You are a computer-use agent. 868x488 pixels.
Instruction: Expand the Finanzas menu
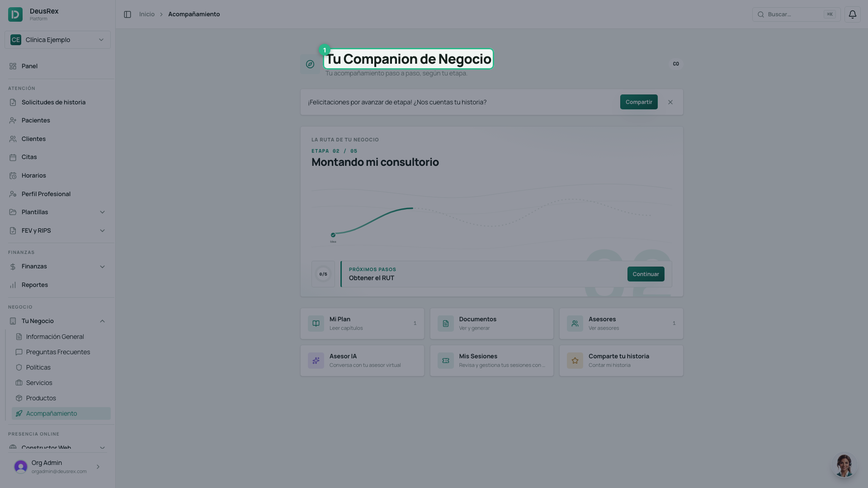click(57, 267)
